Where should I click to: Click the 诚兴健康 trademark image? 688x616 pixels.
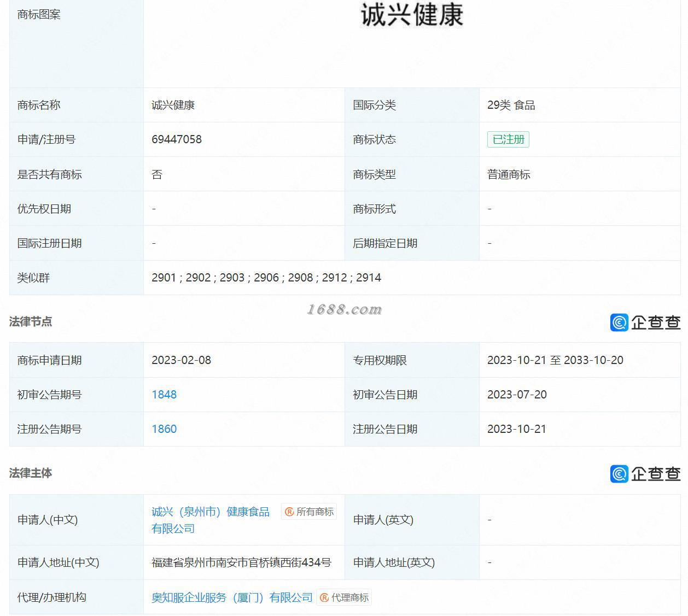coord(412,15)
